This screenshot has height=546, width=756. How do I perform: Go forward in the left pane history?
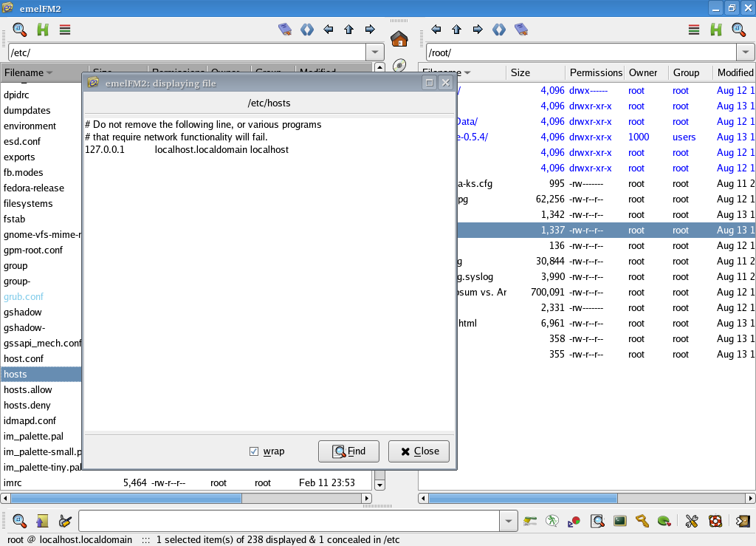370,30
